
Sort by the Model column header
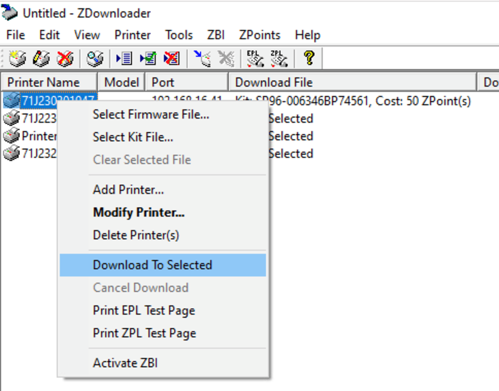tap(121, 82)
